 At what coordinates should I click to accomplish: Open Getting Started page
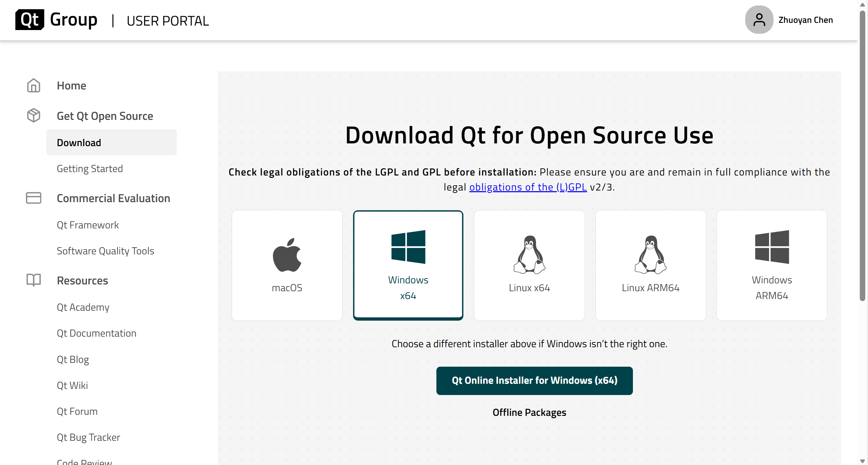(x=90, y=169)
